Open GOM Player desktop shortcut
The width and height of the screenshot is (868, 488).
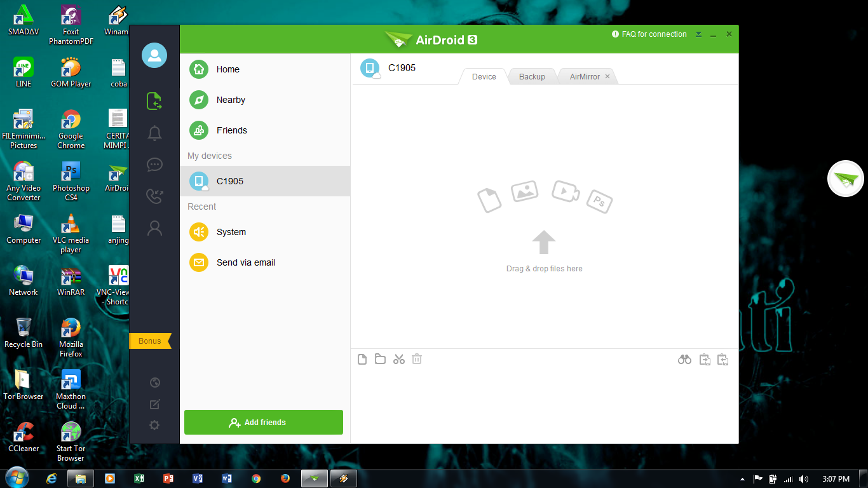71,72
